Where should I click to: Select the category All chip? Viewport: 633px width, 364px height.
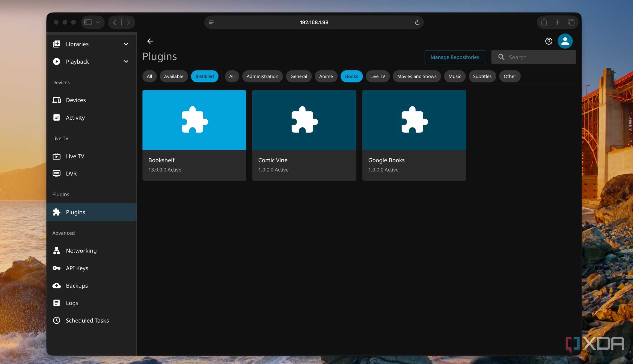point(232,76)
